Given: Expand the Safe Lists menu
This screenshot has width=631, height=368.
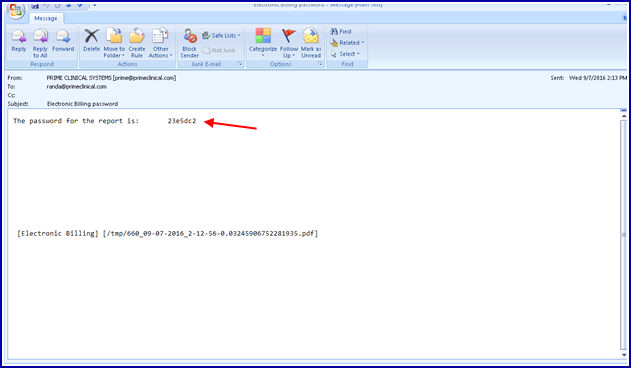Looking at the screenshot, I should click(x=221, y=36).
